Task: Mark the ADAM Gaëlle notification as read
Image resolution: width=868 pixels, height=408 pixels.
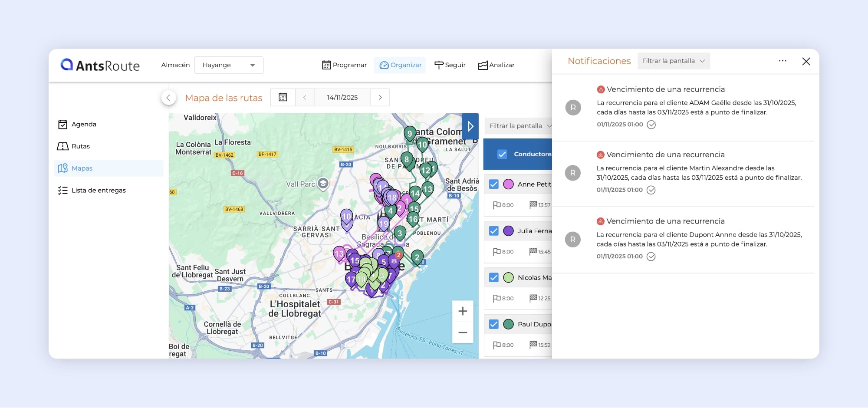Action: 651,125
